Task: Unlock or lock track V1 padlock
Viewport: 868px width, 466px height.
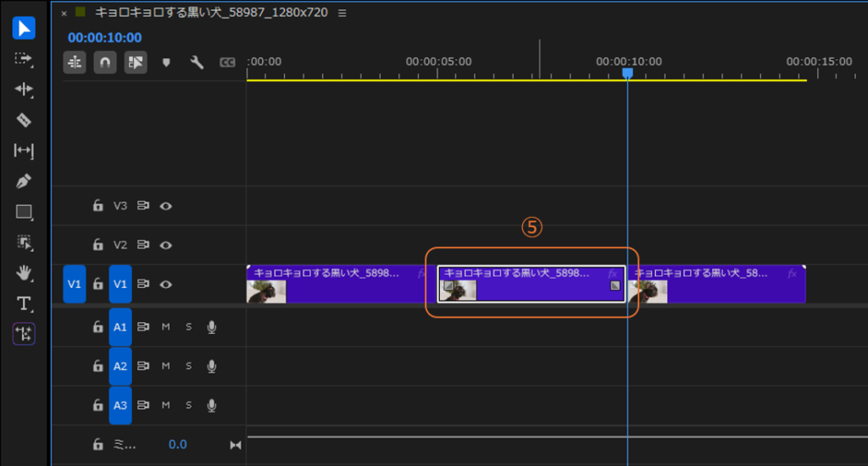Action: tap(98, 284)
